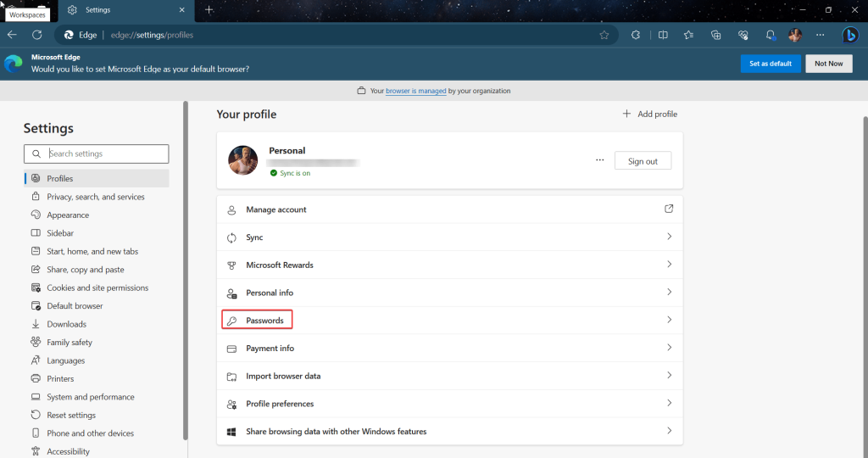Screen dimensions: 868x458
Task: Open Manage account external link icon
Action: coord(669,209)
